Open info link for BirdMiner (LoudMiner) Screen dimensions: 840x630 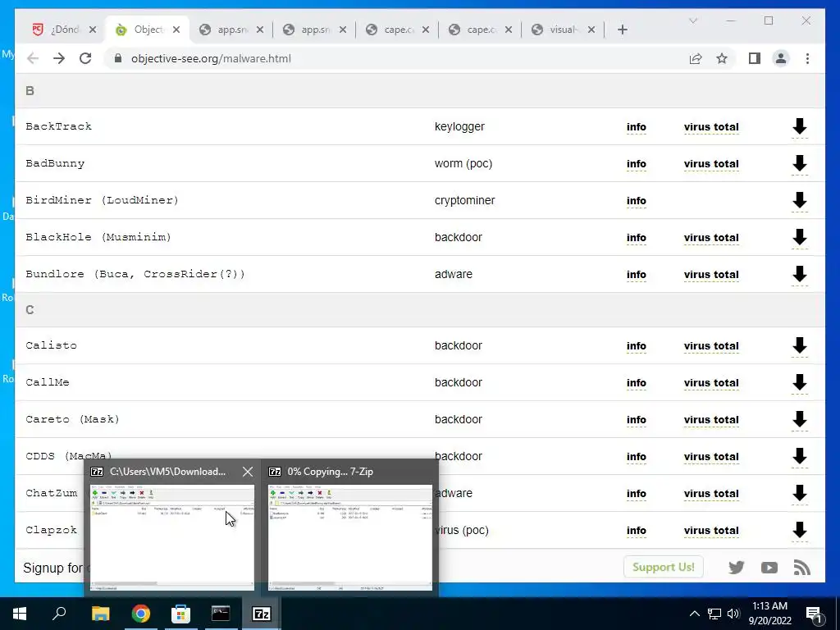tap(637, 201)
